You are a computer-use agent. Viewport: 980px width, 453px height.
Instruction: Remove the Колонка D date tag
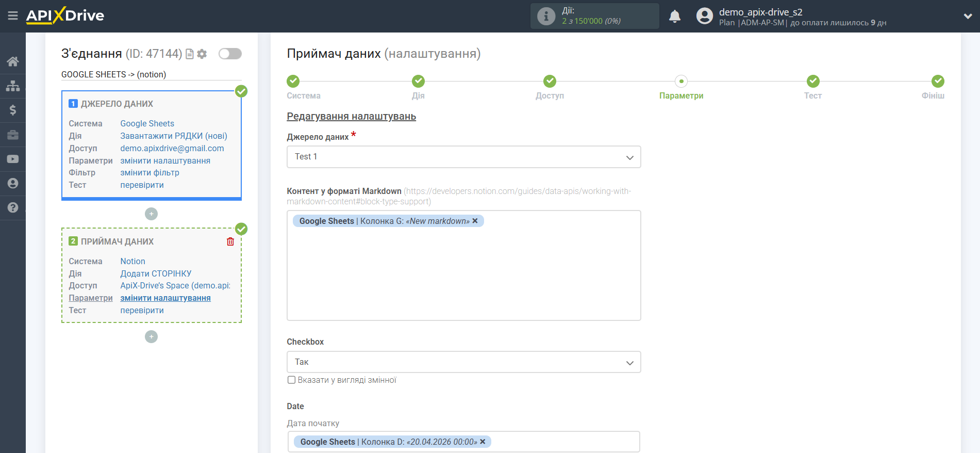(x=483, y=442)
